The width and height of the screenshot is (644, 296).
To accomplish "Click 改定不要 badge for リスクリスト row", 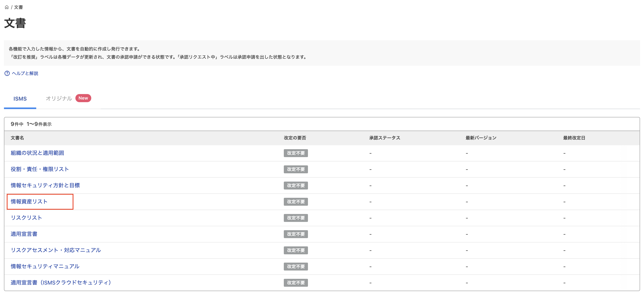I will (295, 218).
